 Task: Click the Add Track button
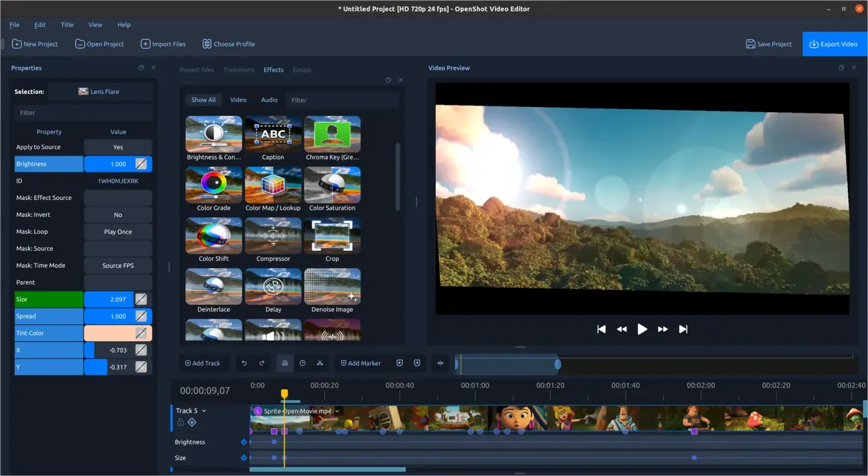(203, 363)
